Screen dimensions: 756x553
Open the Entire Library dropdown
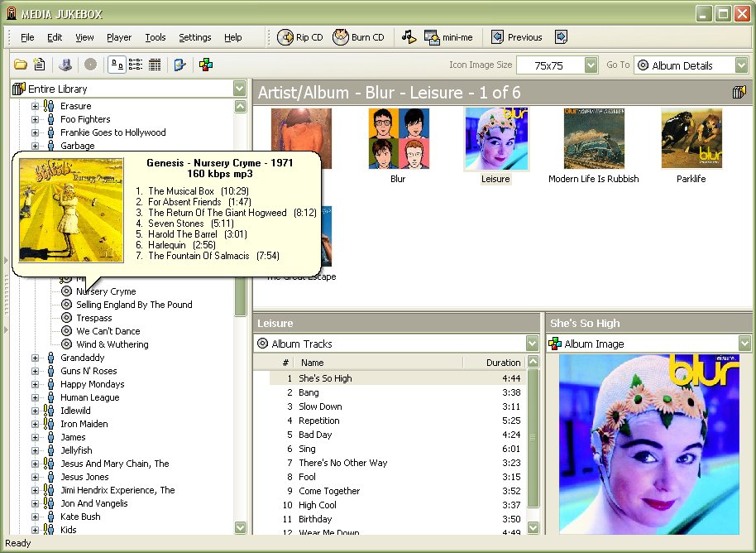(240, 89)
